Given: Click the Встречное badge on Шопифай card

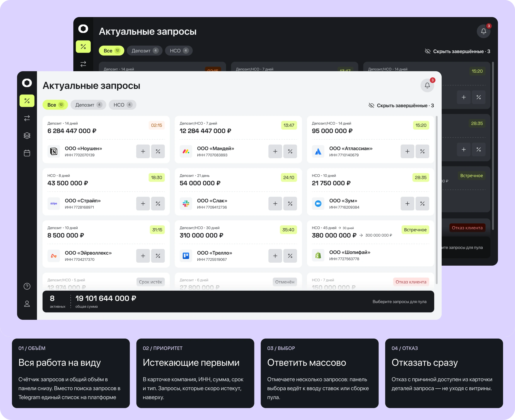Looking at the screenshot, I should 415,230.
